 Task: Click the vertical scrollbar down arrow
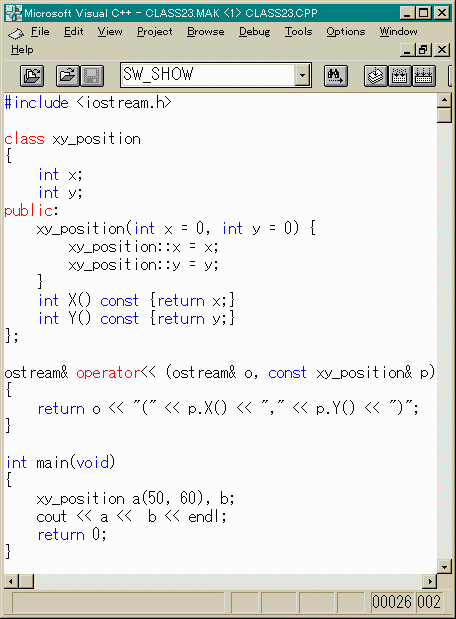[x=445, y=566]
